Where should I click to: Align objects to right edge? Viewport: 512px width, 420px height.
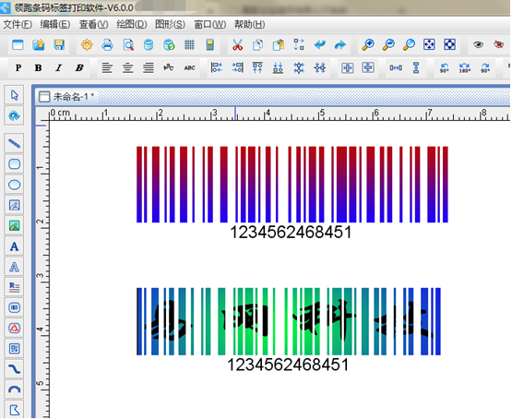tap(237, 67)
